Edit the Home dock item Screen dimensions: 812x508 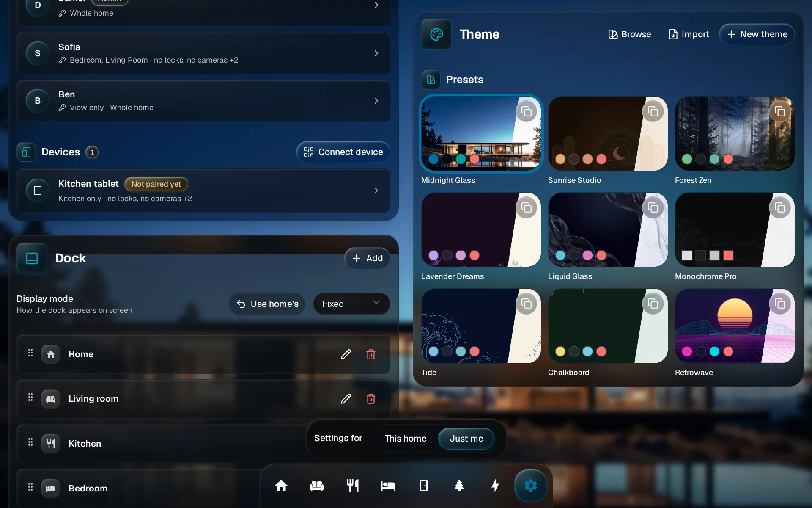tap(346, 354)
